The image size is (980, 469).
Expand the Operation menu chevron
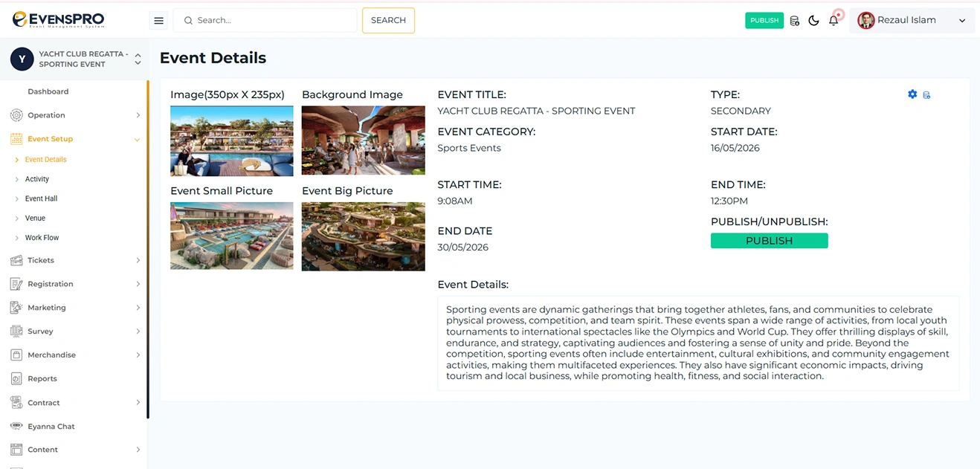[138, 115]
